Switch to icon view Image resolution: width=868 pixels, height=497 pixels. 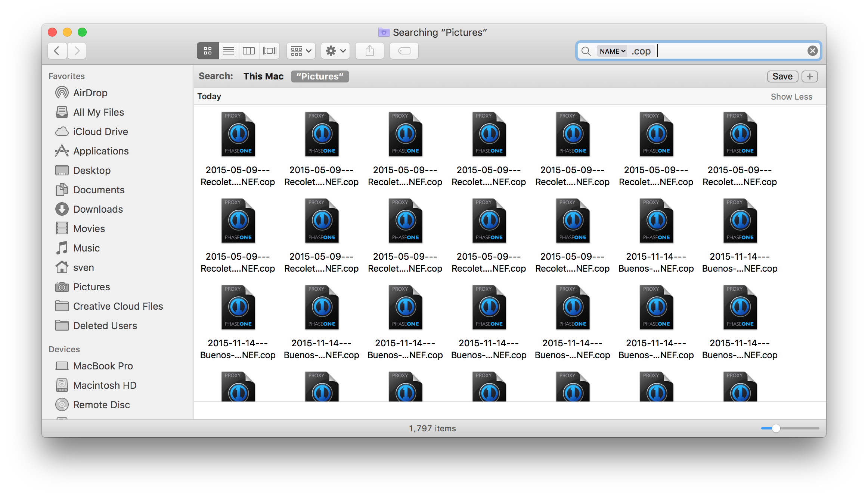(x=208, y=51)
